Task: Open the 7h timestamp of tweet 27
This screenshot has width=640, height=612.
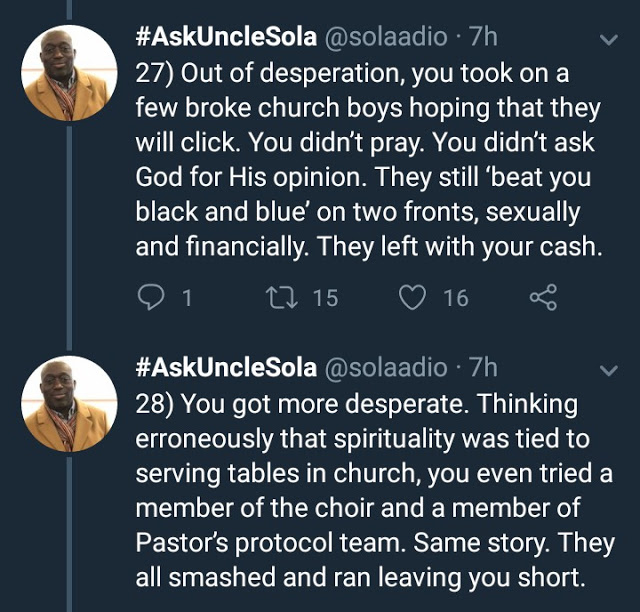Action: (x=482, y=38)
